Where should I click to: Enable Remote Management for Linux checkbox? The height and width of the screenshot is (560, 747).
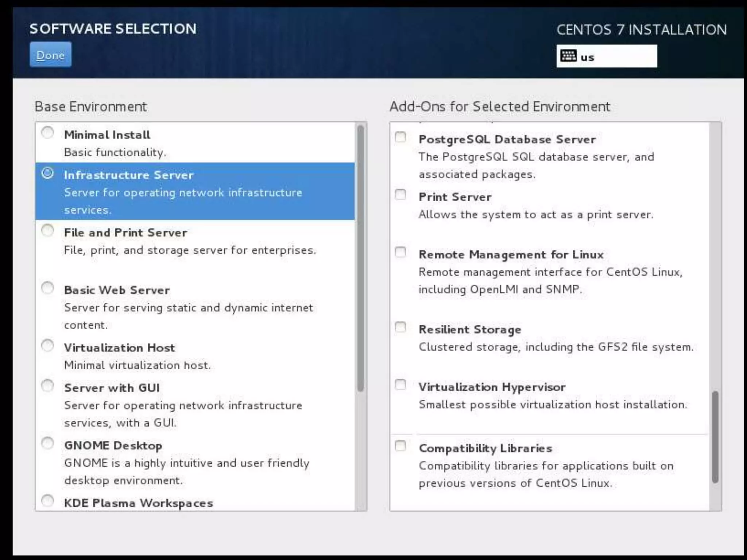click(400, 252)
